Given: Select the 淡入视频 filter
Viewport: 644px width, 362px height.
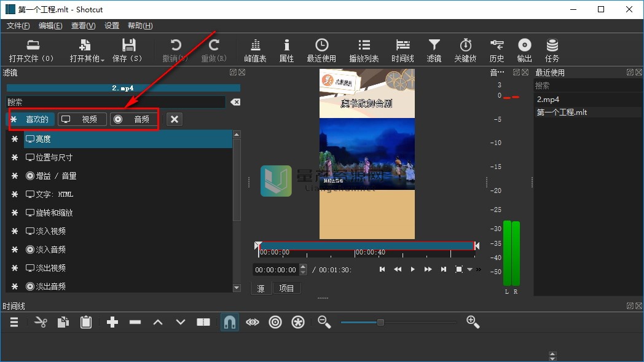Looking at the screenshot, I should (x=128, y=231).
